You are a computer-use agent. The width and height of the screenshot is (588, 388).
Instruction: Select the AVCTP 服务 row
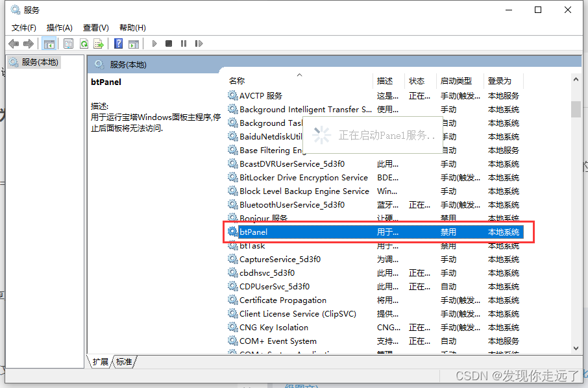(375, 96)
